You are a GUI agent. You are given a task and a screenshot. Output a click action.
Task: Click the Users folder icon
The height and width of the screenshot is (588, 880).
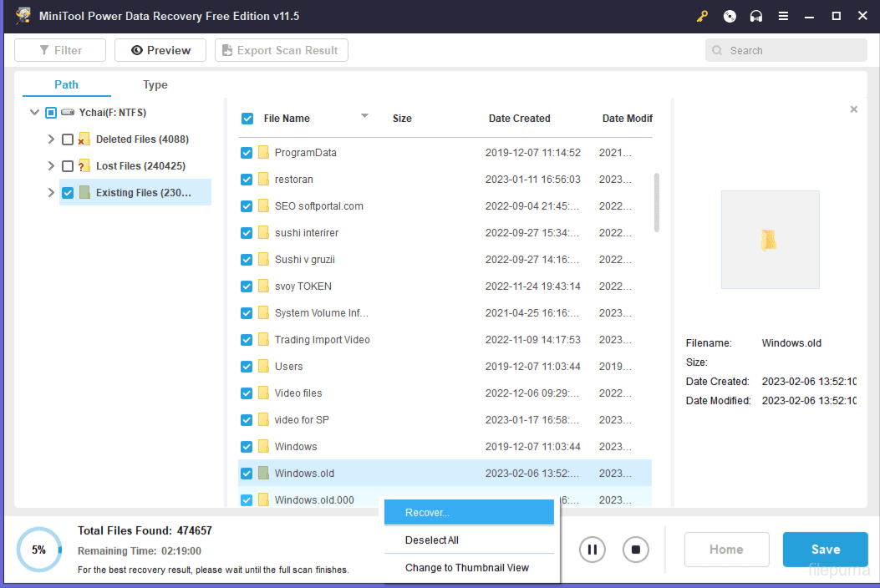[x=263, y=367]
